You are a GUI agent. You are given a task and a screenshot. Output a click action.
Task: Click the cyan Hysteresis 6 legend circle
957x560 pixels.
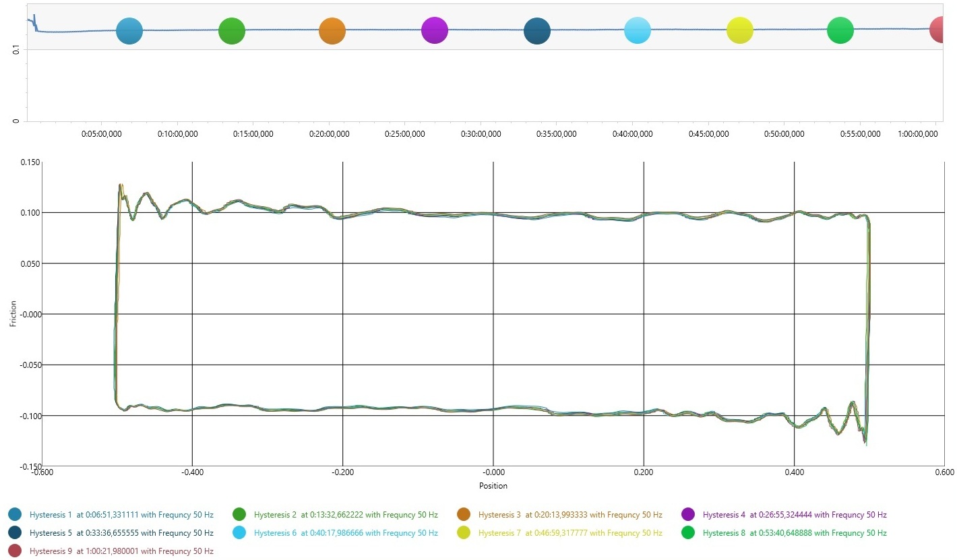[x=239, y=533]
